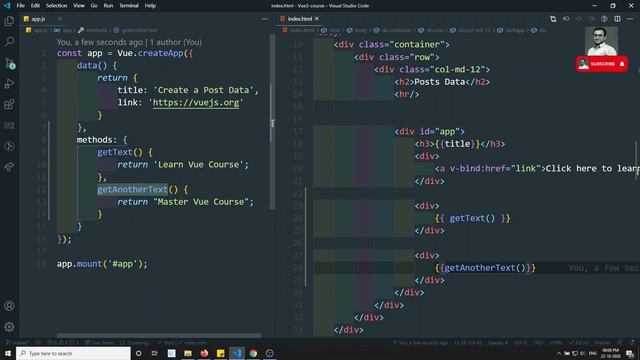Click the getText method name in app.js

click(x=115, y=152)
